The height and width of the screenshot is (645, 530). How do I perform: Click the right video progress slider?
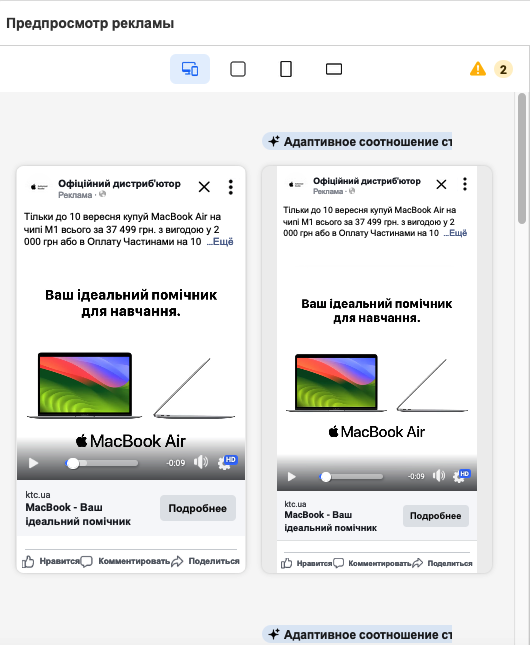click(x=351, y=477)
